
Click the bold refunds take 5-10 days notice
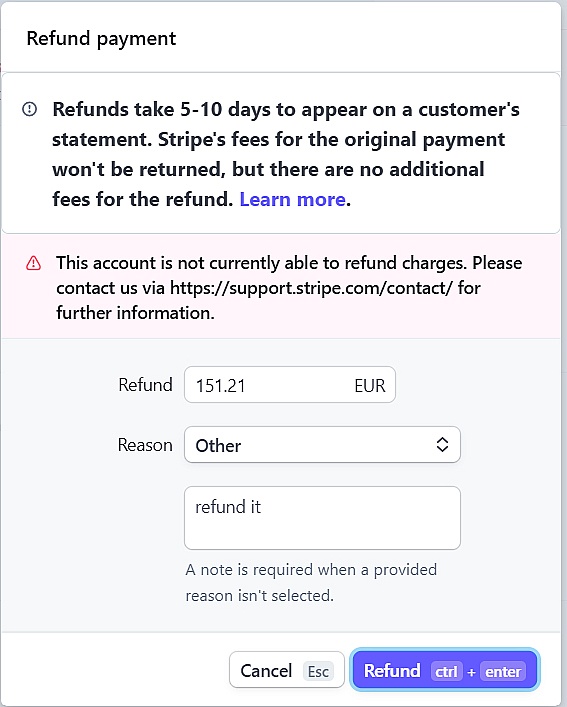pyautogui.click(x=286, y=154)
